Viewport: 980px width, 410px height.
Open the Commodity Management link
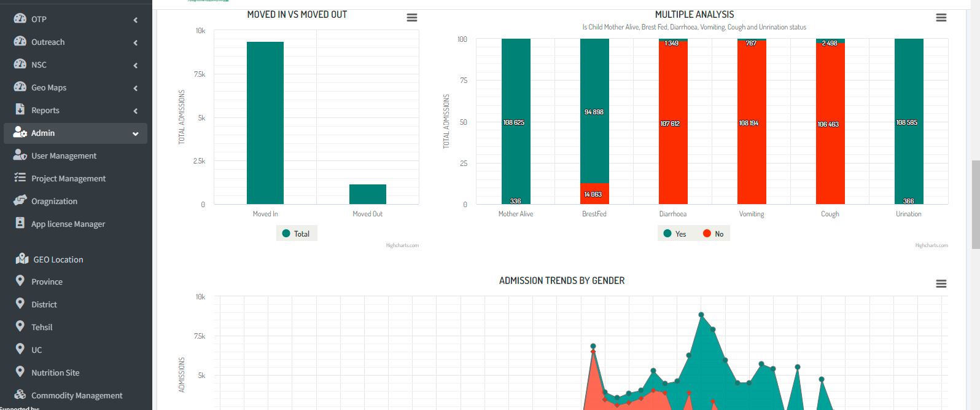pos(77,395)
